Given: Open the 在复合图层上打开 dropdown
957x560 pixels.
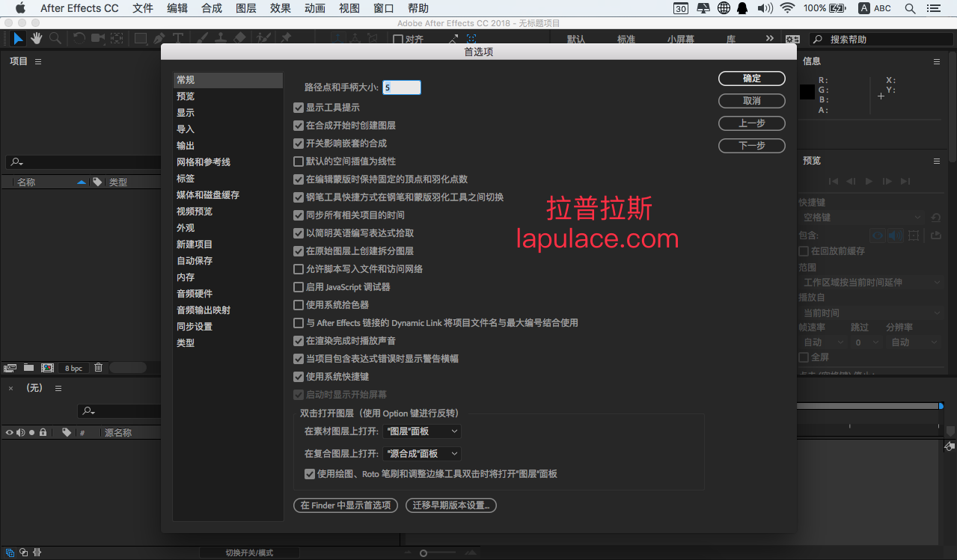Looking at the screenshot, I should [422, 454].
